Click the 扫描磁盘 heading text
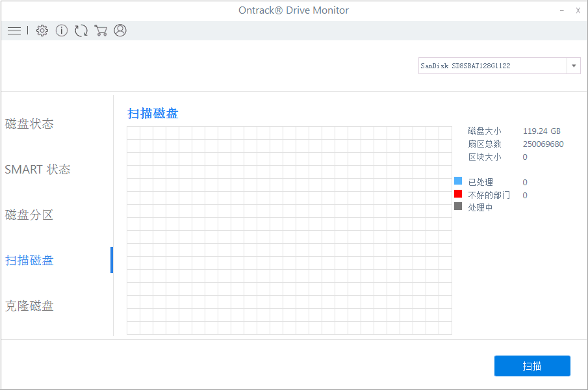588x390 pixels. click(x=153, y=113)
